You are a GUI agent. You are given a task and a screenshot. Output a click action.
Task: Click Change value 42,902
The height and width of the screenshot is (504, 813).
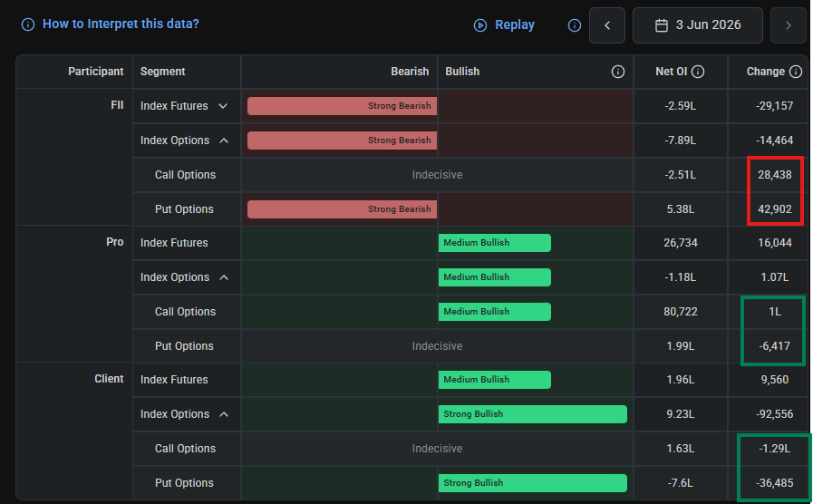tap(775, 209)
